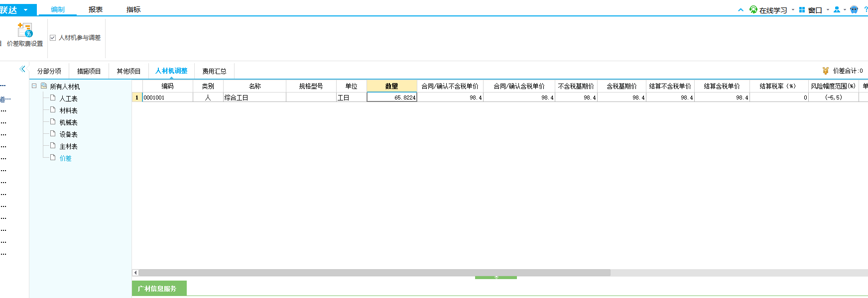Screen dimensions: 868x298
Task: Select 价差 in tree
Action: click(66, 158)
